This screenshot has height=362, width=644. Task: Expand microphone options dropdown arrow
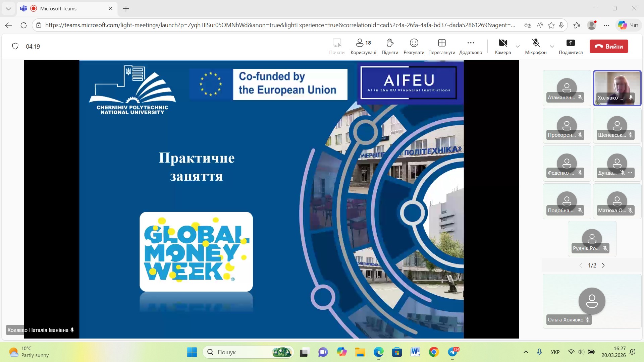pyautogui.click(x=552, y=46)
